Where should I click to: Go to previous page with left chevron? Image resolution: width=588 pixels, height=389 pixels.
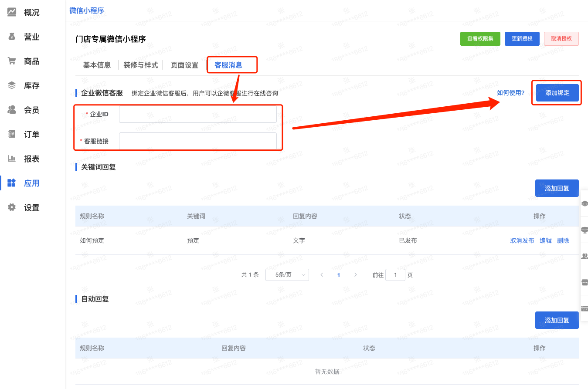(322, 275)
